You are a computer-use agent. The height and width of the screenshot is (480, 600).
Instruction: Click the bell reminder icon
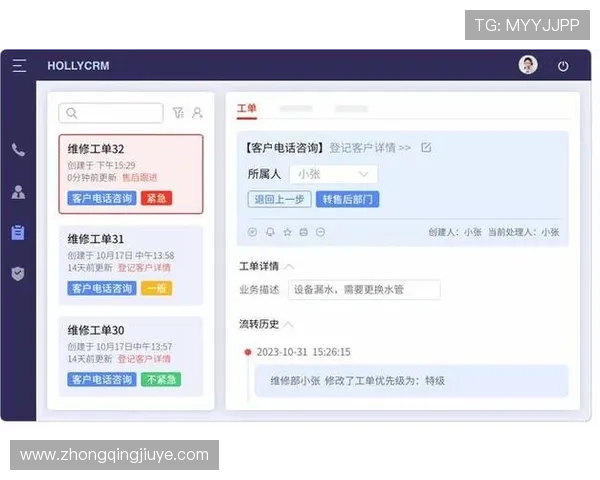pyautogui.click(x=270, y=232)
